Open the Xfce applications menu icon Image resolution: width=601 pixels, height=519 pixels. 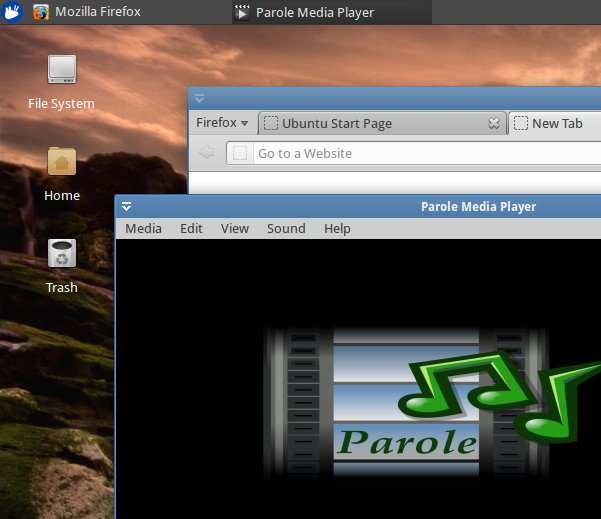click(13, 12)
